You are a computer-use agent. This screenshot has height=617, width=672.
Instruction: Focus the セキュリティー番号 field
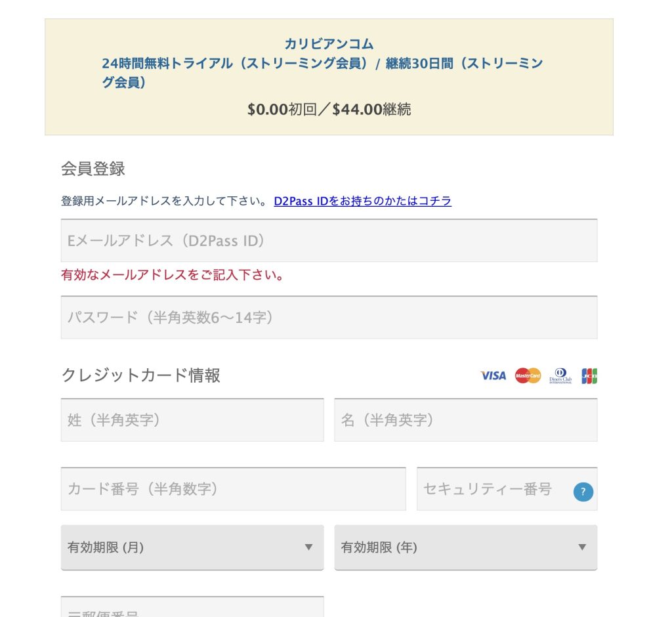(x=492, y=489)
